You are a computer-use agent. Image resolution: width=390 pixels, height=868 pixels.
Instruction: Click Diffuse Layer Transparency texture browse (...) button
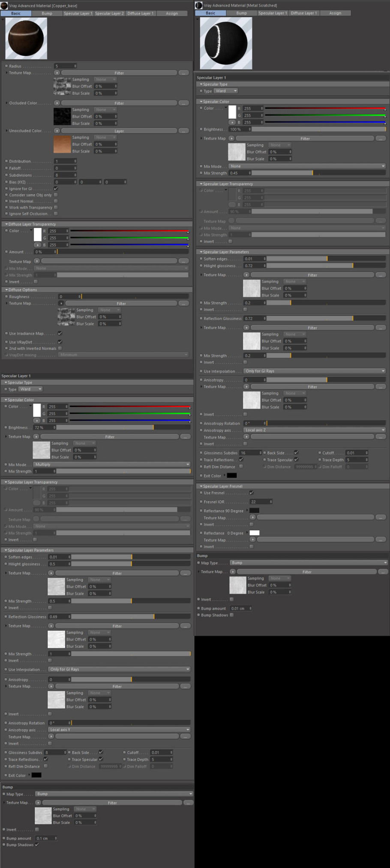point(184,261)
